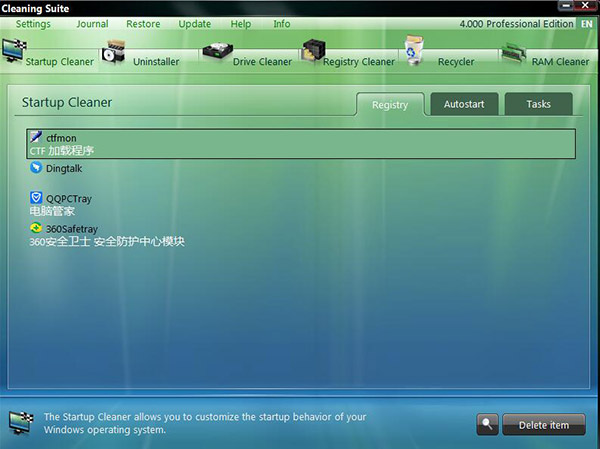Minimize the Cleaning Suite window
This screenshot has height=449, width=600.
566,5
